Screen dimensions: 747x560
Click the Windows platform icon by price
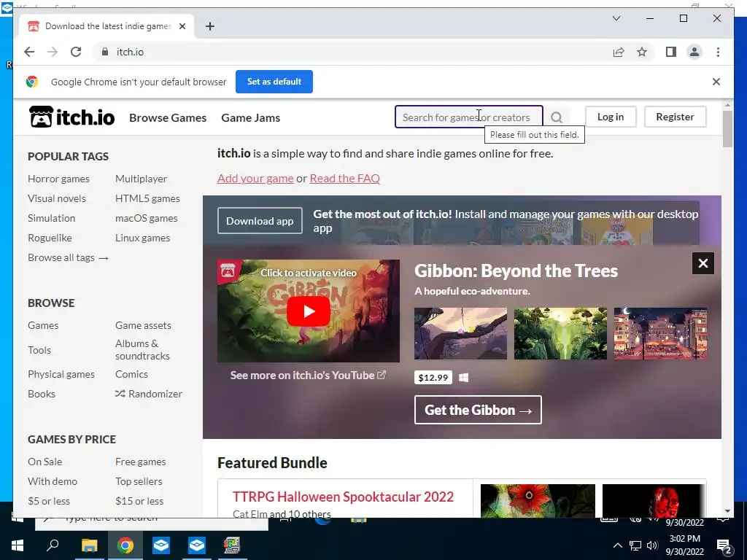(x=463, y=378)
